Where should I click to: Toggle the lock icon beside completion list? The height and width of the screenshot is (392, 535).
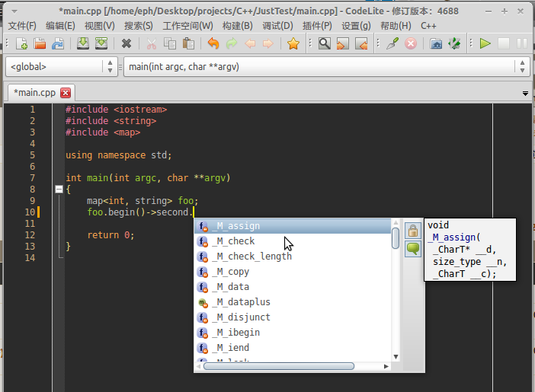pyautogui.click(x=413, y=231)
